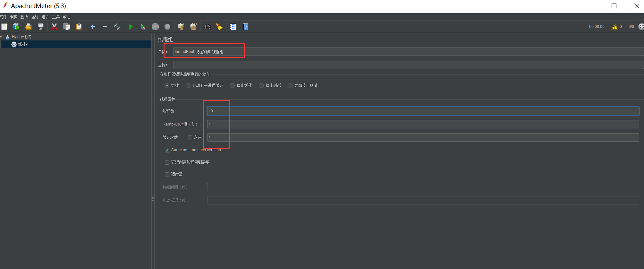Select 停止测试 radio option
The image size is (644, 269).
[x=261, y=85]
